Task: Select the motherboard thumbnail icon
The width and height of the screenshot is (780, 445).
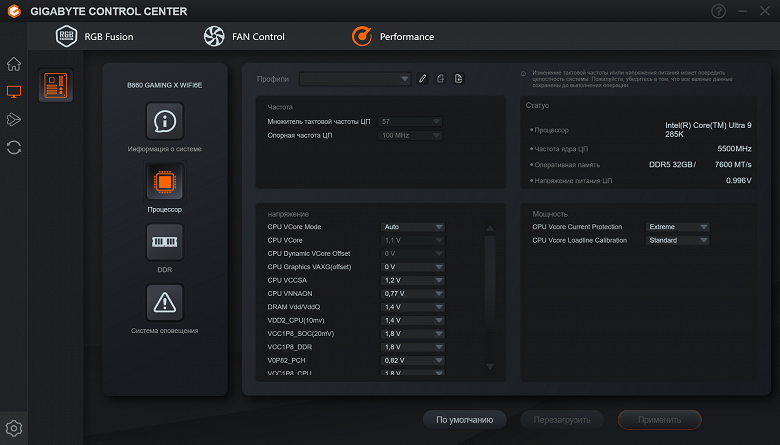Action: (55, 86)
